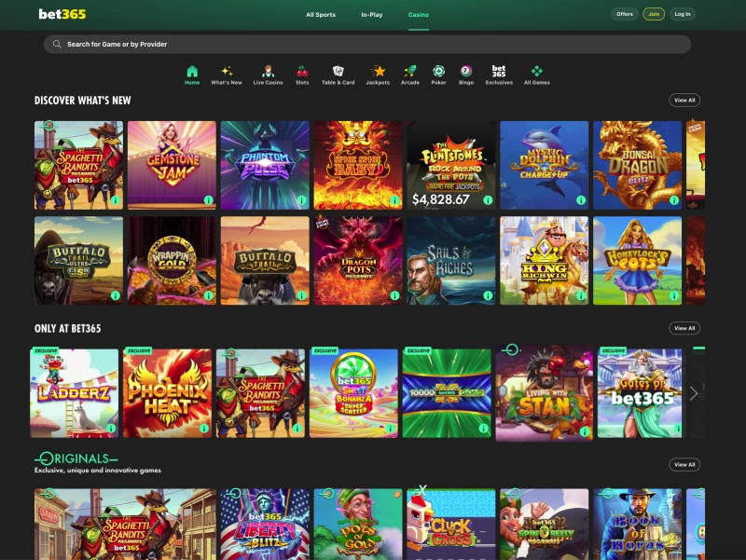Open Flintstones Rock Around the Pots

451,166
